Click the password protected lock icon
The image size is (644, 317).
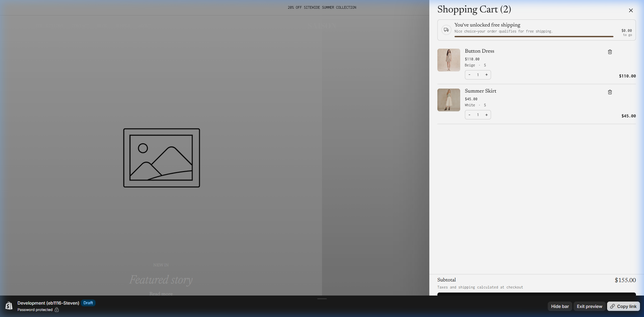57,310
